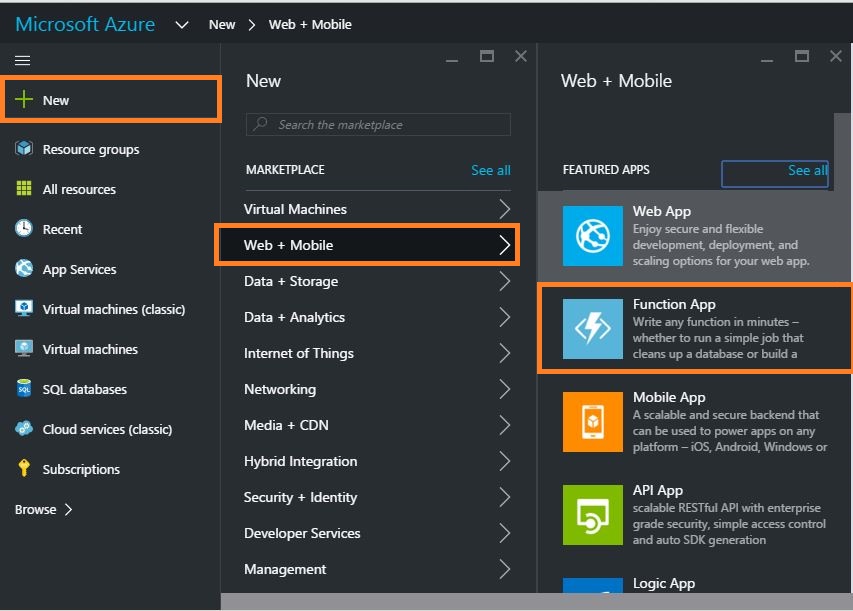This screenshot has width=853, height=611.
Task: Click the Recent clock icon
Action: click(x=24, y=229)
